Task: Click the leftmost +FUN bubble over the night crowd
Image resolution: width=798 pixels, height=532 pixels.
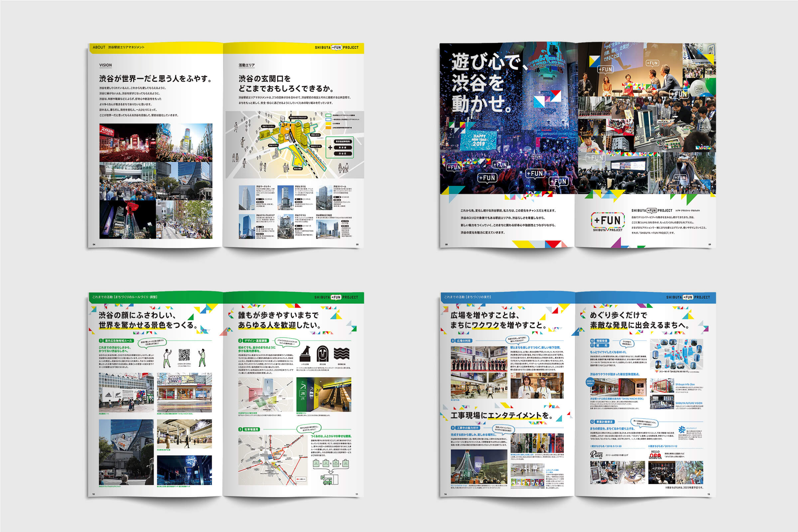Action: (454, 167)
